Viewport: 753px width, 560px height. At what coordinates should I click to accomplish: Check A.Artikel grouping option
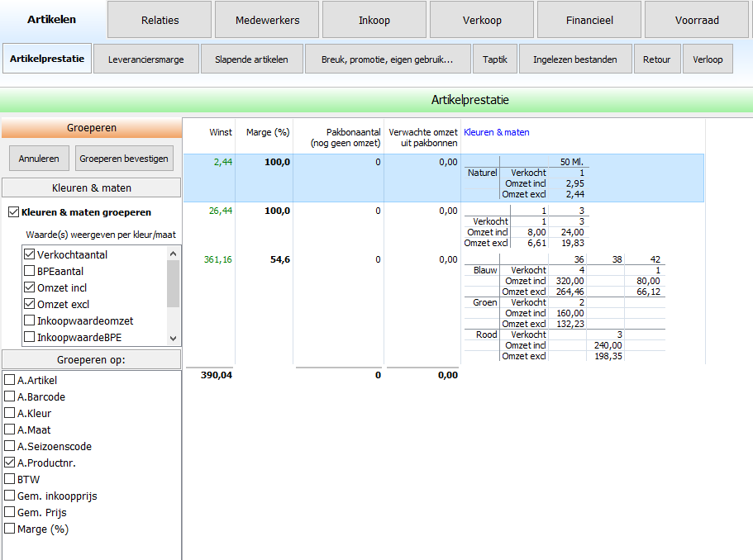pyautogui.click(x=10, y=380)
